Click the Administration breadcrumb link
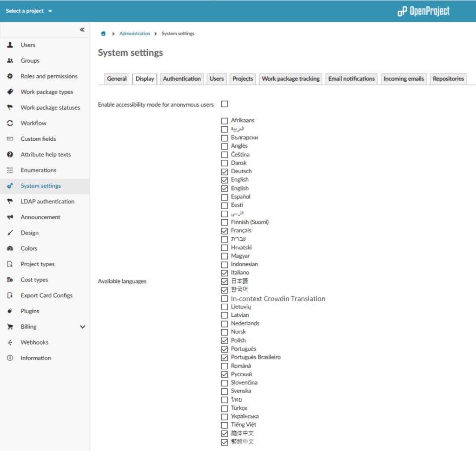This screenshot has height=451, width=476. pos(135,33)
